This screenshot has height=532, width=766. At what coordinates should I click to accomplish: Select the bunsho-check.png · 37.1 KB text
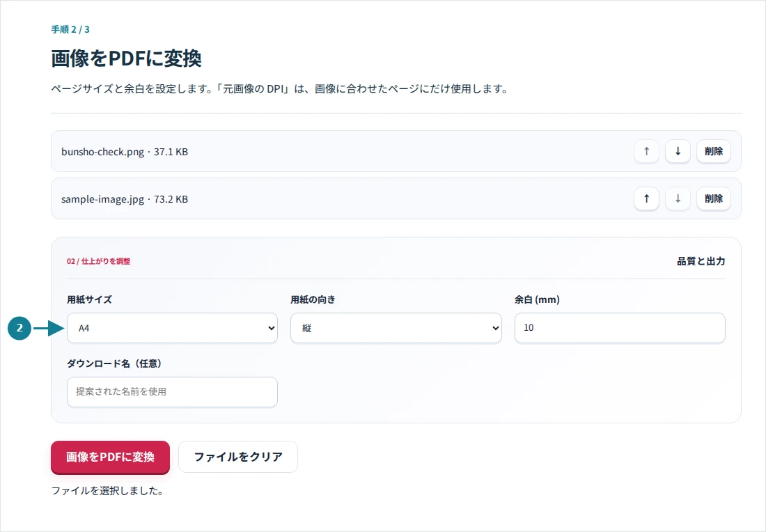coord(125,152)
